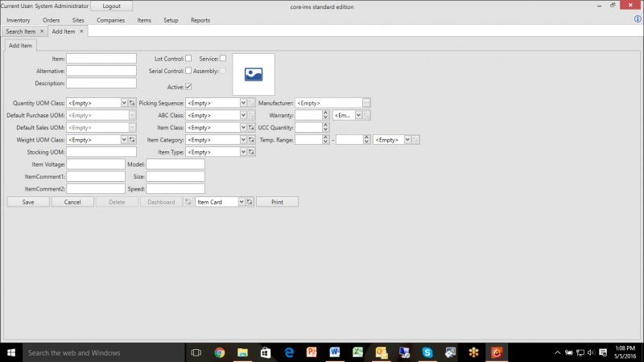Expand the ABC Class dropdown
This screenshot has height=362, width=644.
[x=243, y=115]
